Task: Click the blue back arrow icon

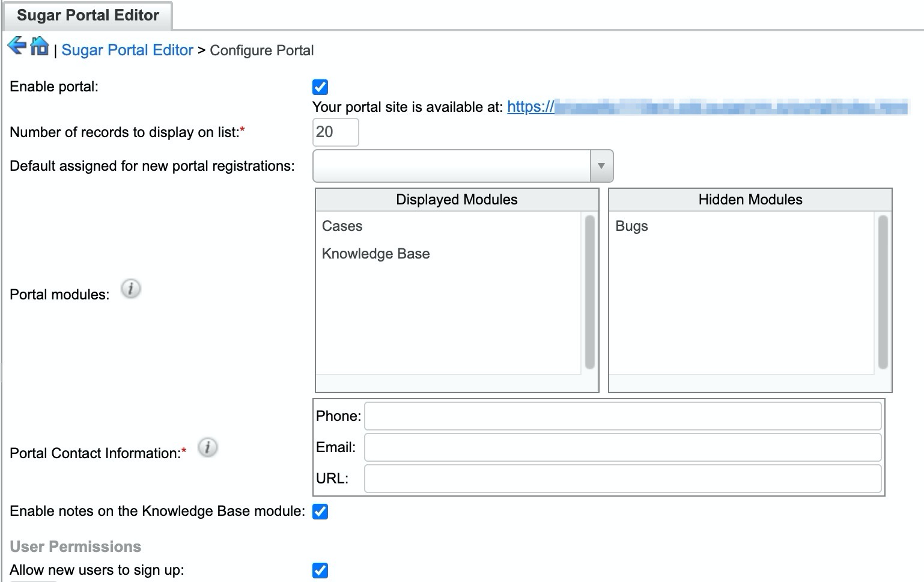Action: pyautogui.click(x=17, y=46)
